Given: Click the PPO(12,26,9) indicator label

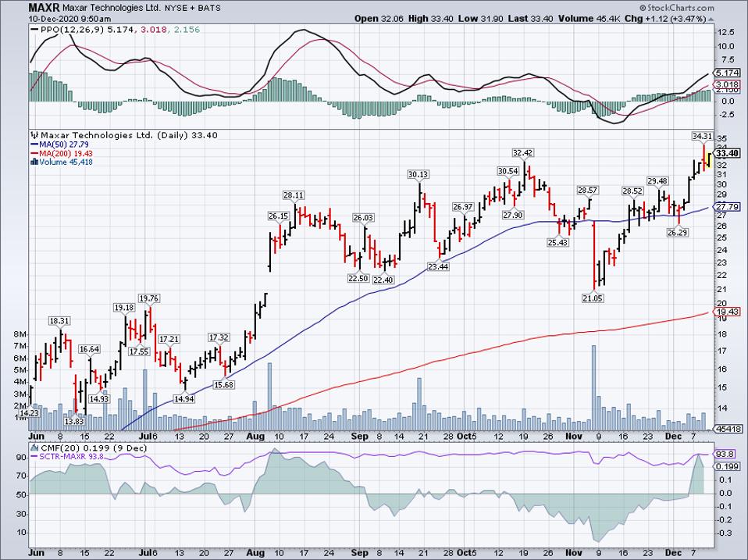Looking at the screenshot, I should (x=73, y=30).
